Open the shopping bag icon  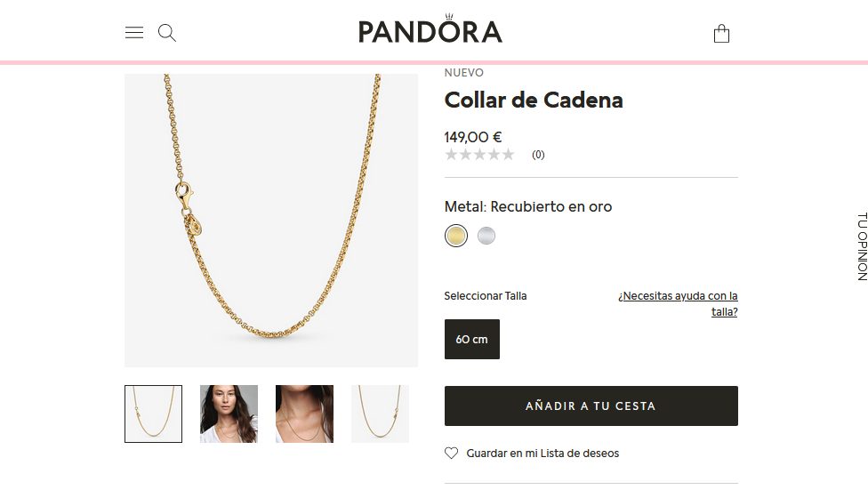pos(721,33)
